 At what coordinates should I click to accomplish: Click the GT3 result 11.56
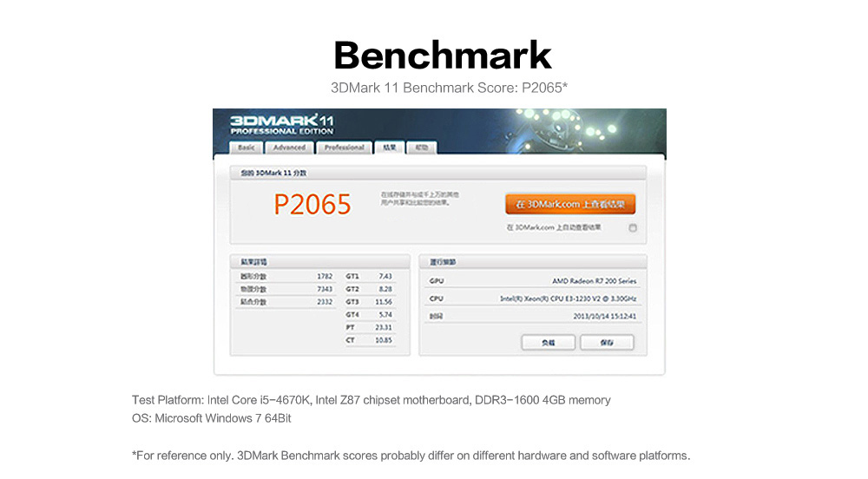coord(384,301)
